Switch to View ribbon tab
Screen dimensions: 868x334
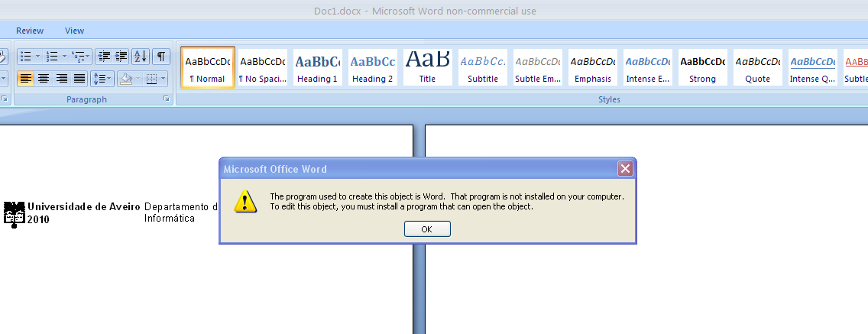[74, 31]
